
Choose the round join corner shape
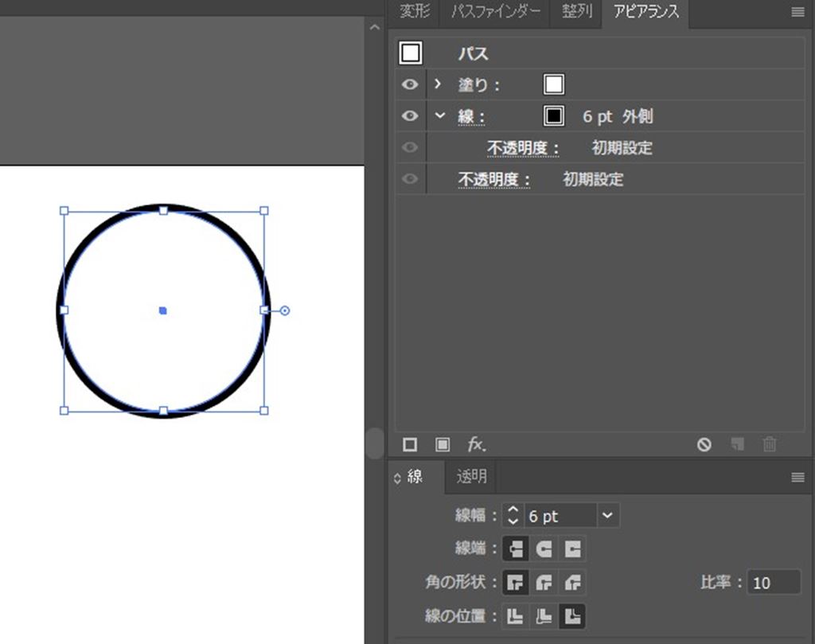pyautogui.click(x=544, y=583)
